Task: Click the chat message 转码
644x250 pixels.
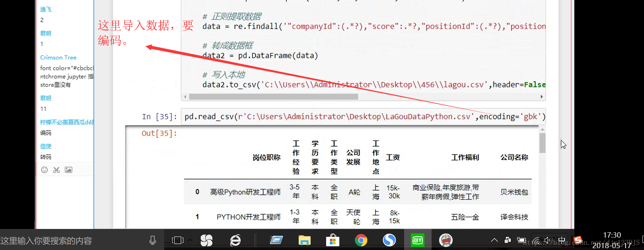Action: click(46, 157)
